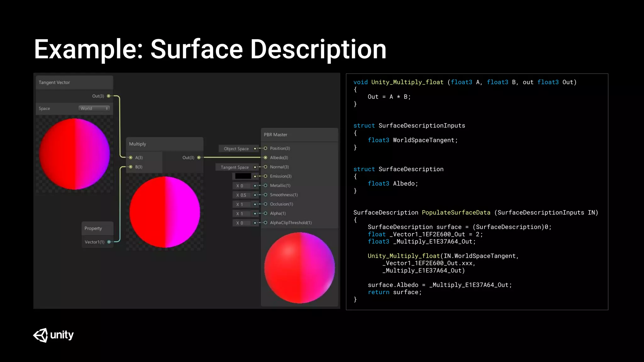Image resolution: width=644 pixels, height=362 pixels.
Task: Click the struct SurfaceDescriptionInputs line
Action: click(x=409, y=126)
